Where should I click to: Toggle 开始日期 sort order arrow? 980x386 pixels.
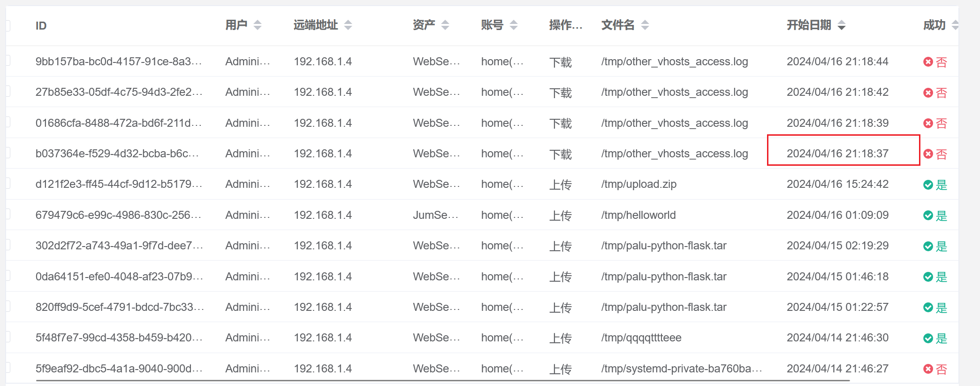coord(842,25)
